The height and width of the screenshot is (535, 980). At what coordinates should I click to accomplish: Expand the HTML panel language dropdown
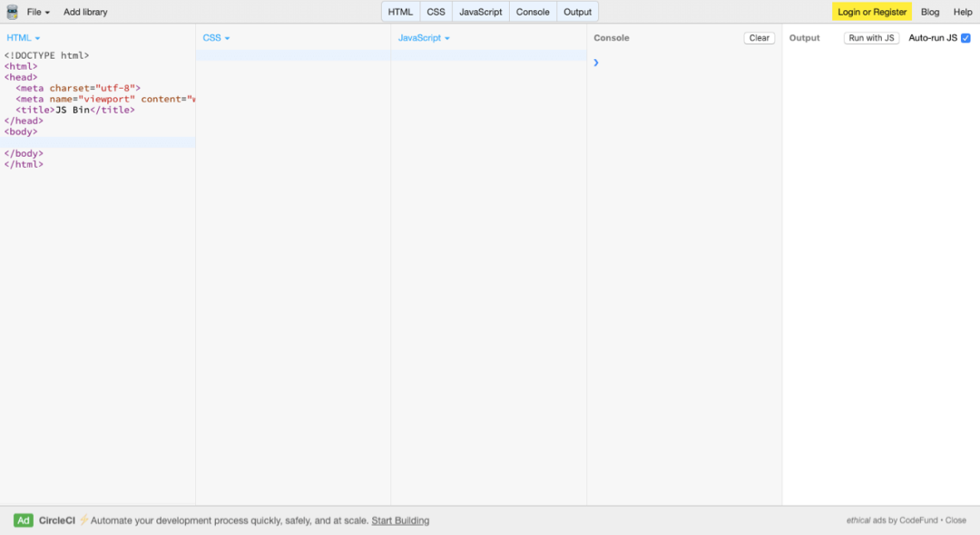[23, 38]
